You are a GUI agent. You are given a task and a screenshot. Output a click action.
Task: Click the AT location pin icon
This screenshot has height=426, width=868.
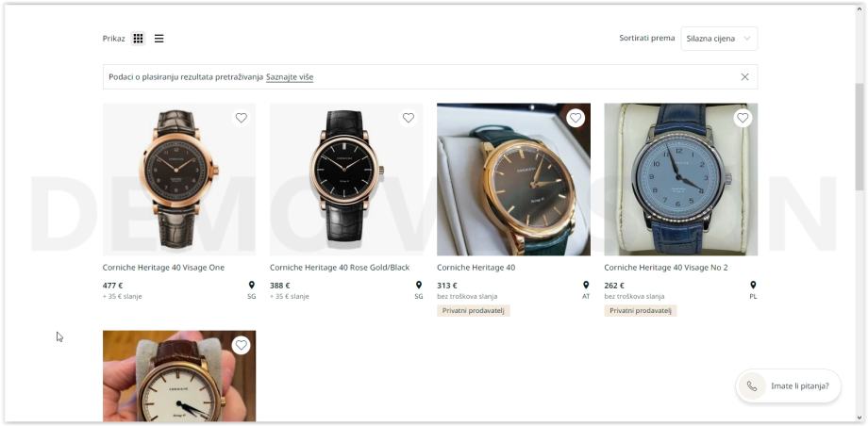coord(586,285)
